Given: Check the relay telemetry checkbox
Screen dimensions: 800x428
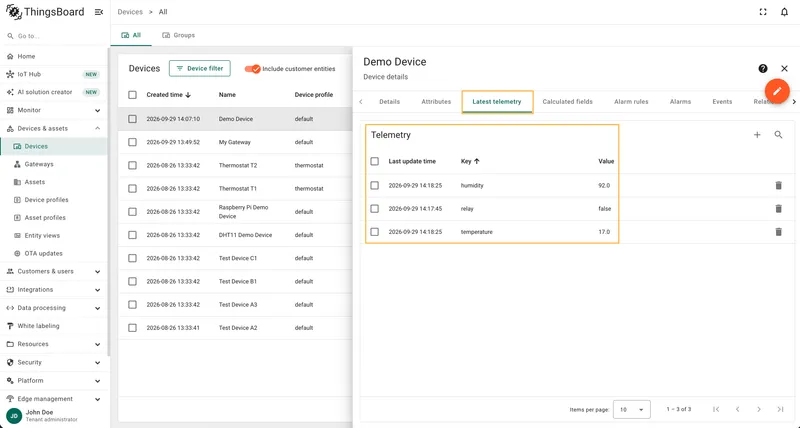Looking at the screenshot, I should (374, 209).
